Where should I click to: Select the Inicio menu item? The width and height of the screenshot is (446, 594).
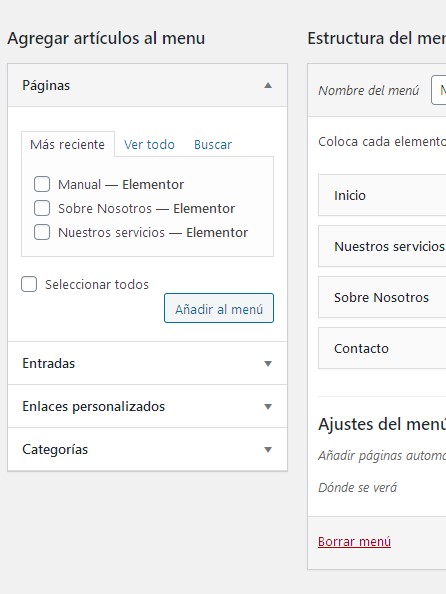(382, 195)
